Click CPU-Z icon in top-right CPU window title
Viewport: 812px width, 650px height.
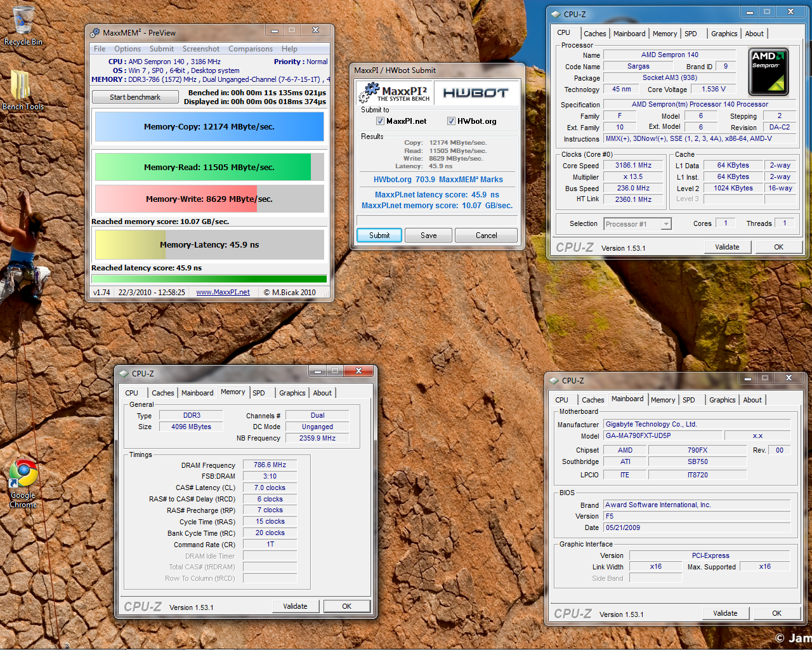556,14
